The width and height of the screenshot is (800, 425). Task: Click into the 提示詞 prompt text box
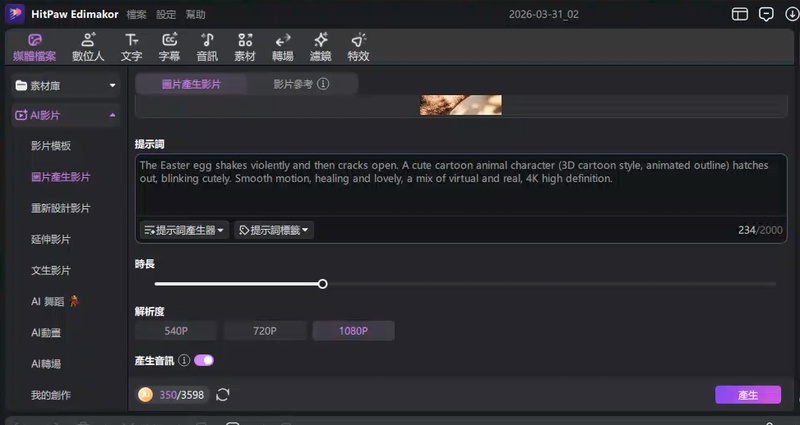coord(461,186)
